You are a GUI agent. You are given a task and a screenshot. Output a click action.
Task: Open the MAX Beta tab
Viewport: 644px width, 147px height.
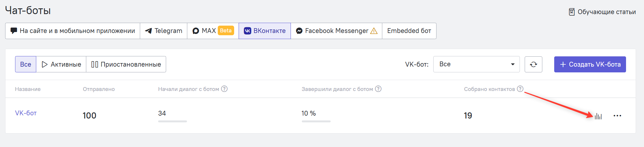click(x=213, y=31)
